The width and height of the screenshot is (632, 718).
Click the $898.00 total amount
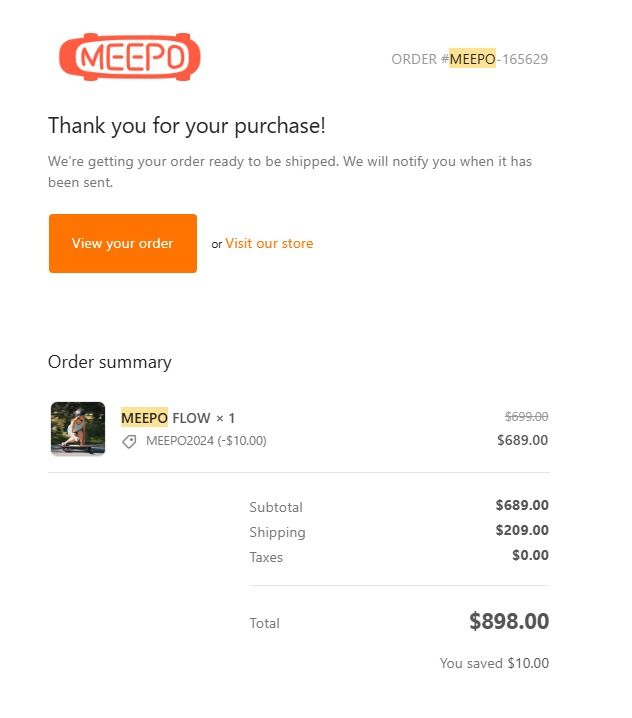(509, 621)
